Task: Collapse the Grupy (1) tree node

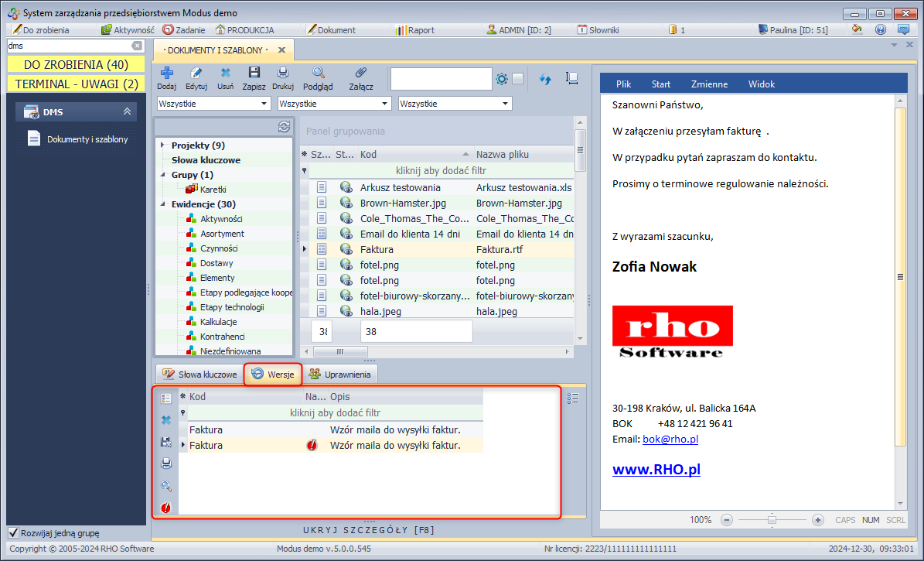Action: pos(162,175)
